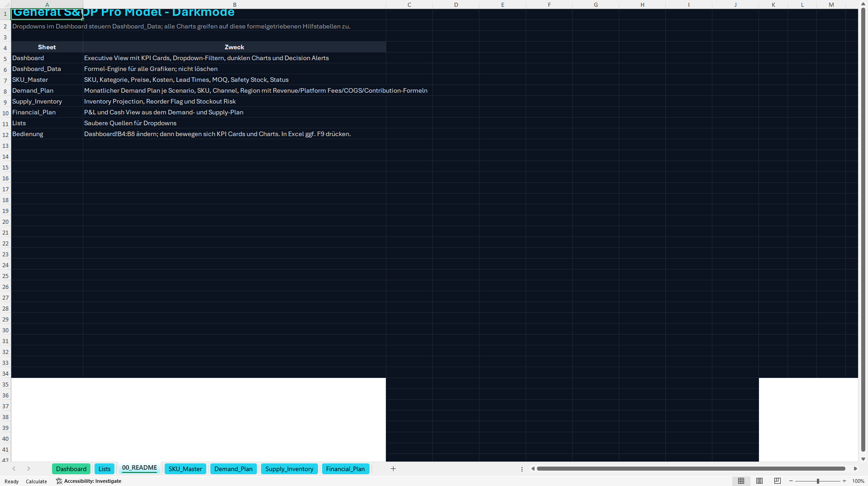Click the Select All corner button
Viewport: 868px width, 486px height.
(5, 5)
